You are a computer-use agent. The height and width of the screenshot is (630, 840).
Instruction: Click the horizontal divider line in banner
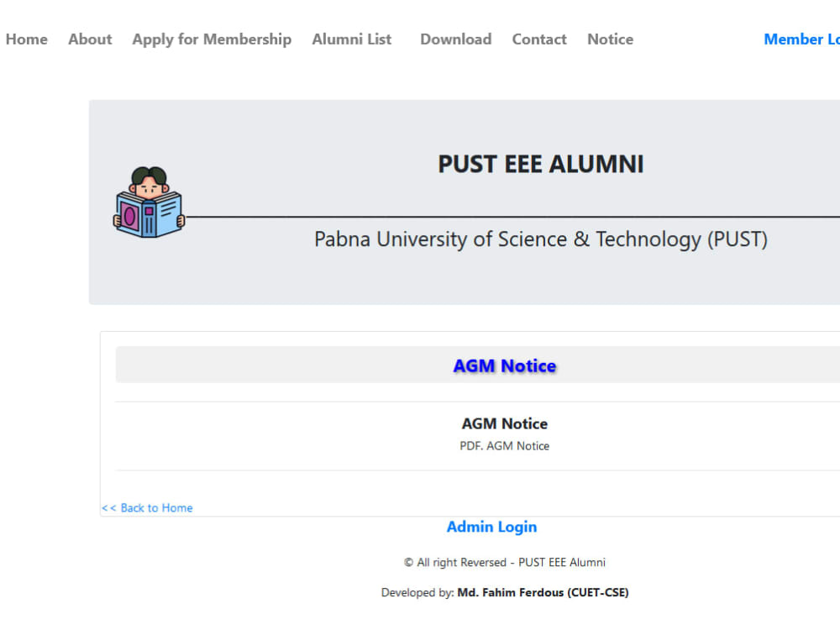[512, 217]
